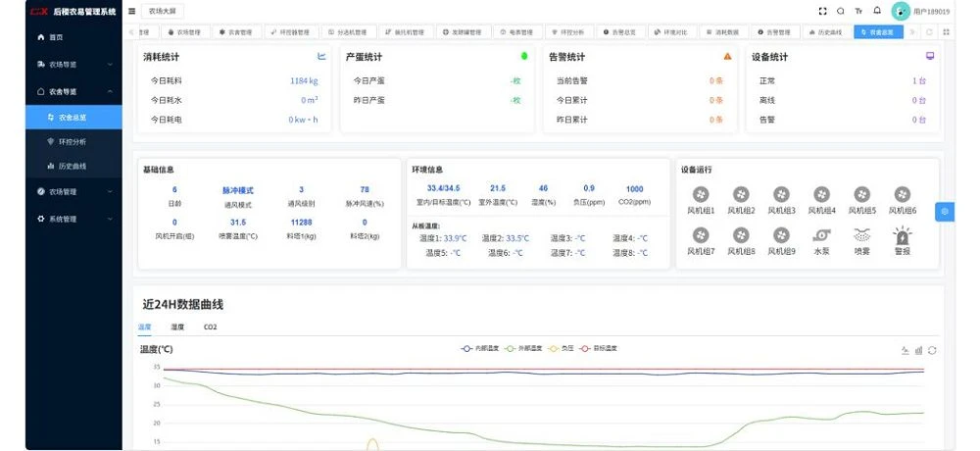This screenshot has width=980, height=451.
Task: Click the 1000 CO2 ppm value
Action: (x=634, y=189)
